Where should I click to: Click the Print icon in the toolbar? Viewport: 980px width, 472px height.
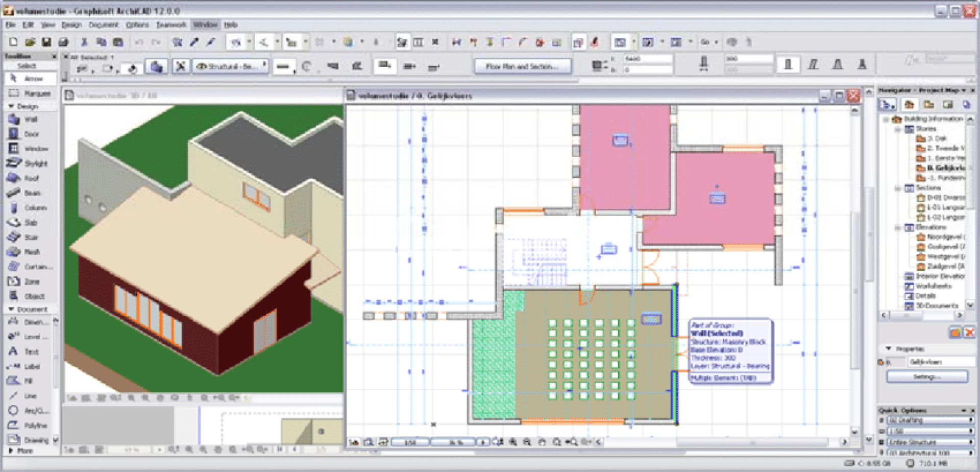(63, 42)
